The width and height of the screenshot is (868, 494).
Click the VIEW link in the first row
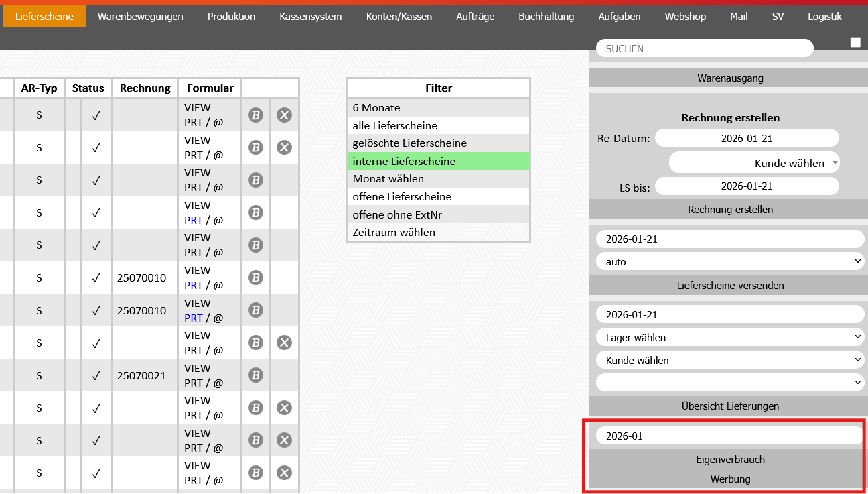click(x=198, y=108)
